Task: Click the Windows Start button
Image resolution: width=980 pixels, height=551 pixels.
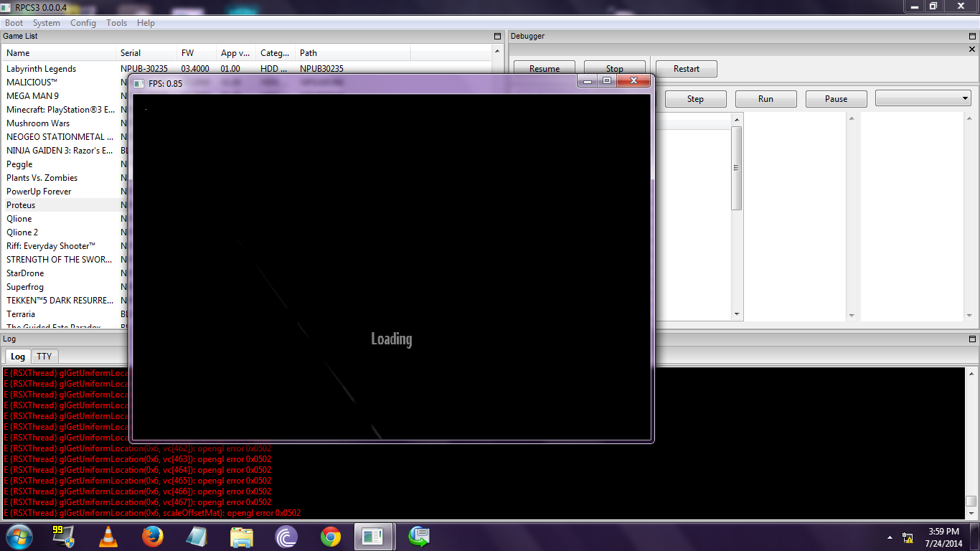Action: (x=19, y=537)
